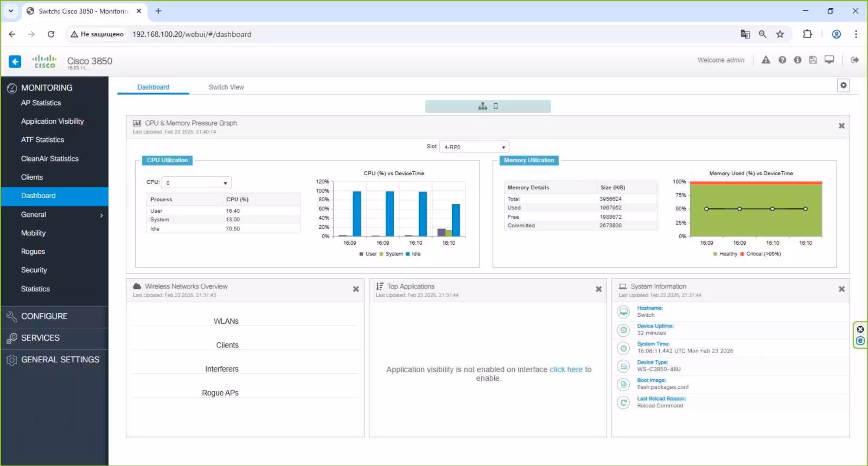Open WLANs in Wireless Networks Overview
The image size is (868, 466).
(226, 322)
